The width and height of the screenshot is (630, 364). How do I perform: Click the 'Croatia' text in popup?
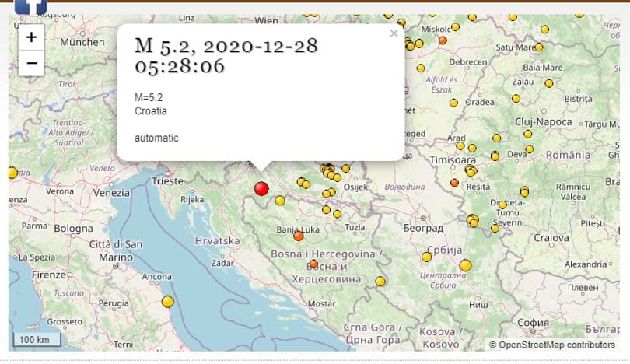click(151, 111)
